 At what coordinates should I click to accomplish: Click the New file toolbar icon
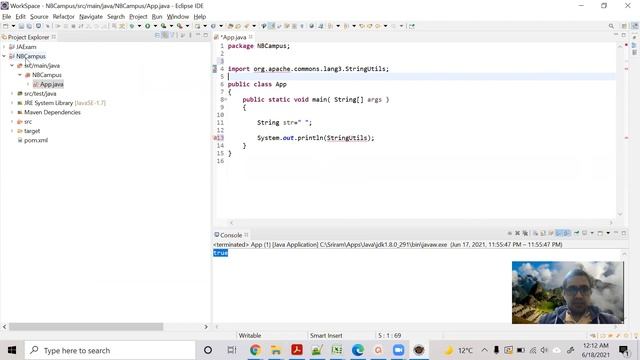[x=6, y=26]
